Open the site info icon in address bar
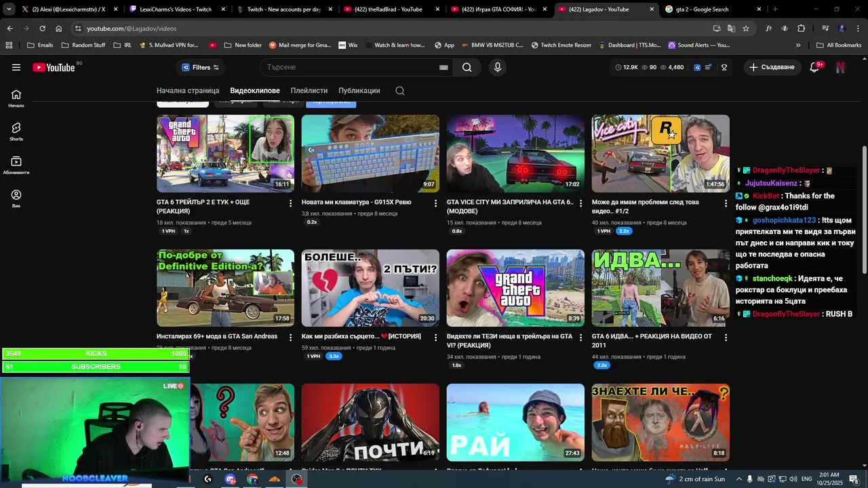The image size is (868, 488). (78, 28)
